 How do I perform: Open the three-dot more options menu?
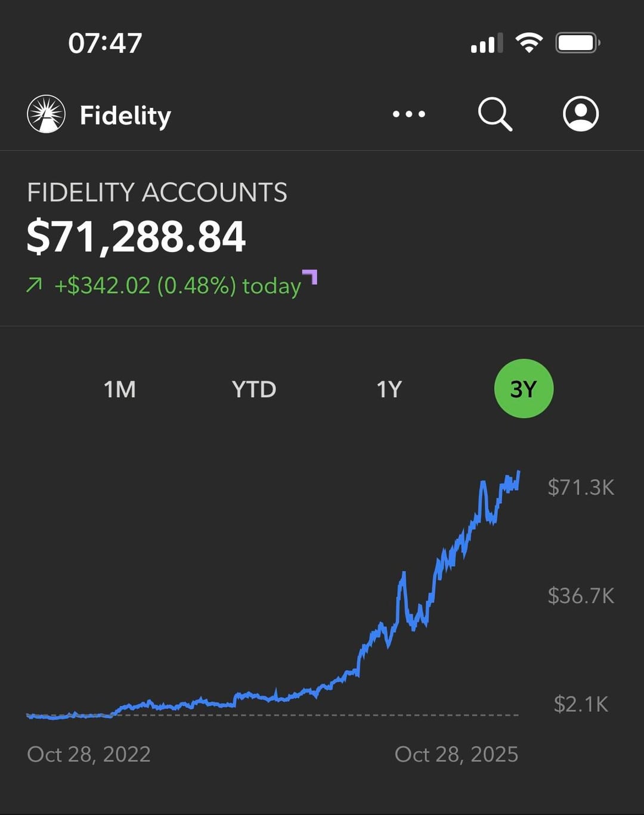tap(409, 114)
